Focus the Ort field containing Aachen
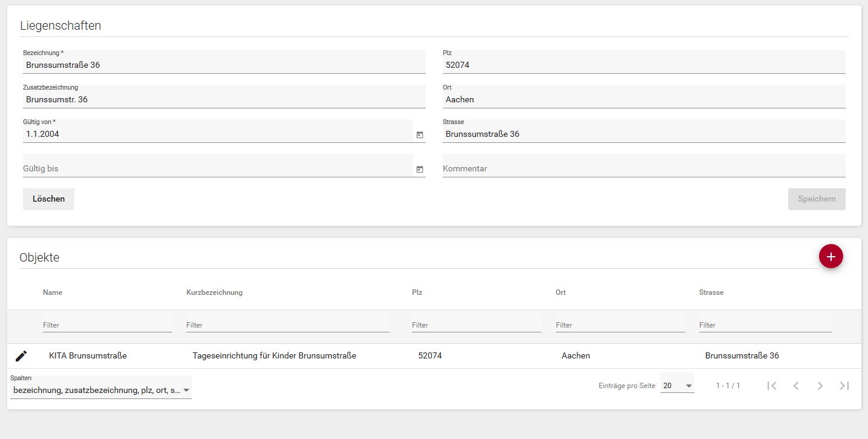 tap(644, 99)
